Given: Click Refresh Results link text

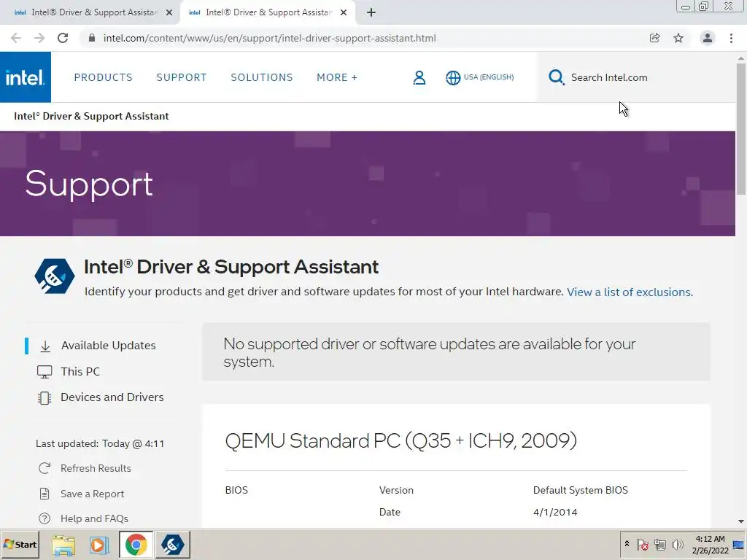Looking at the screenshot, I should point(96,469).
